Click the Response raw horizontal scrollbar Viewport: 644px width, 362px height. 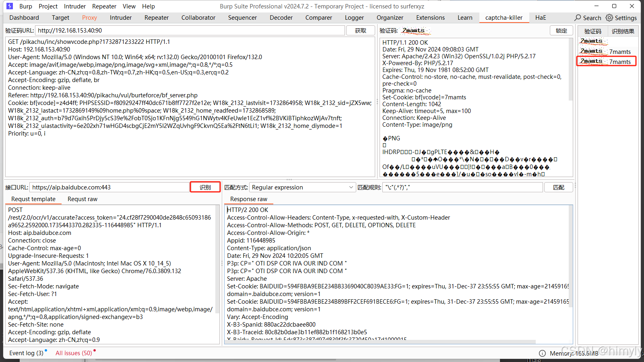tap(380, 341)
